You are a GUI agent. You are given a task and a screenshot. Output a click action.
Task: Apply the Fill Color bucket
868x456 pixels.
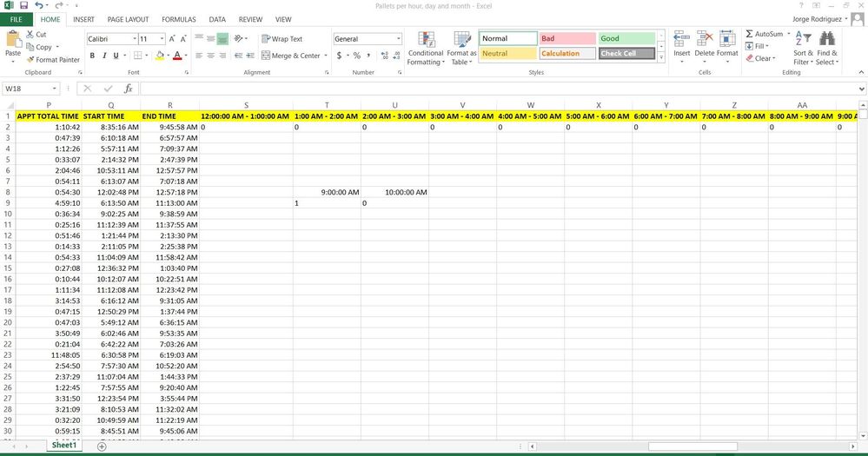tap(159, 56)
